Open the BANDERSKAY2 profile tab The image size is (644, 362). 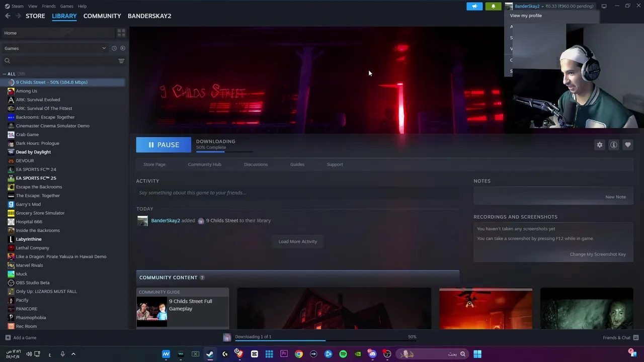pos(149,16)
